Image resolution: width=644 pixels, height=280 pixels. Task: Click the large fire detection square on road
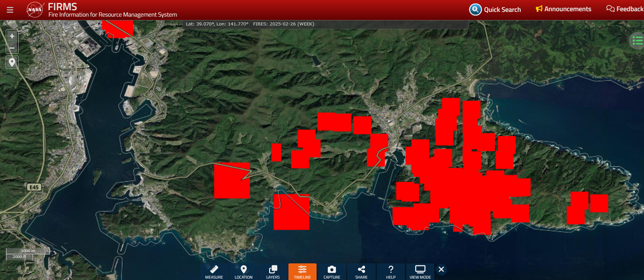[x=232, y=180]
